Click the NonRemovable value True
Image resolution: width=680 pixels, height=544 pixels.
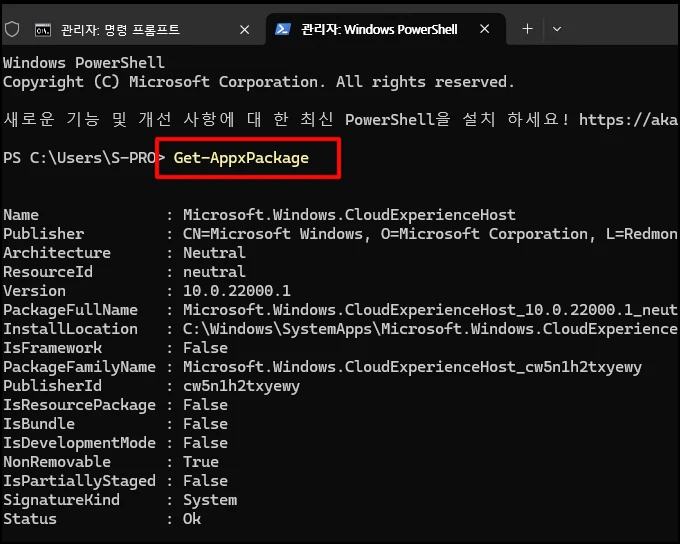tap(201, 462)
